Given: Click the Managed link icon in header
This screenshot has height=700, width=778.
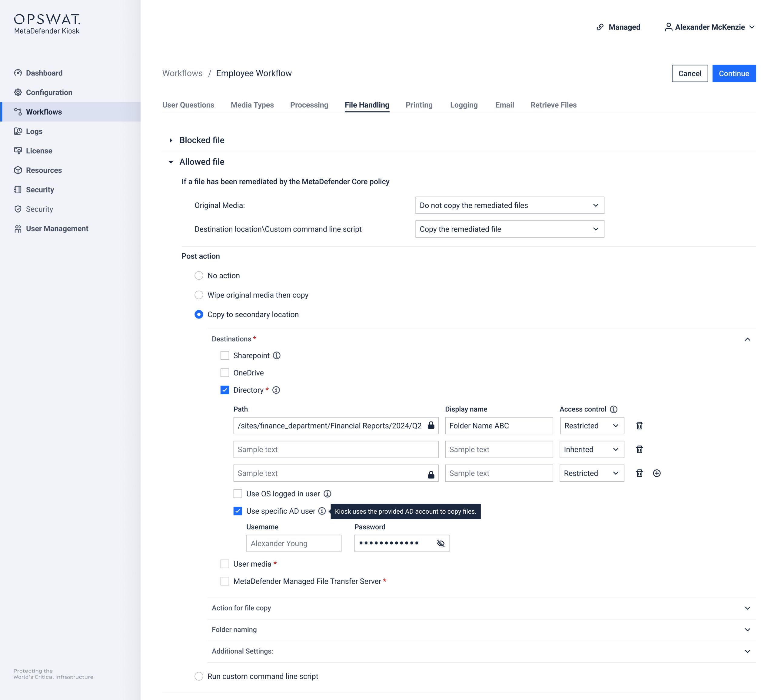Looking at the screenshot, I should tap(600, 27).
